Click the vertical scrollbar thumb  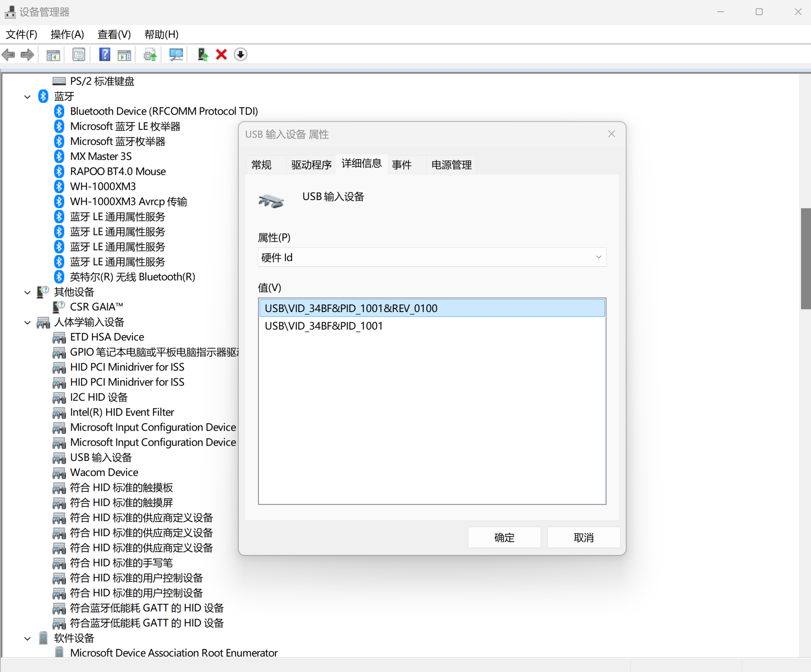click(806, 258)
